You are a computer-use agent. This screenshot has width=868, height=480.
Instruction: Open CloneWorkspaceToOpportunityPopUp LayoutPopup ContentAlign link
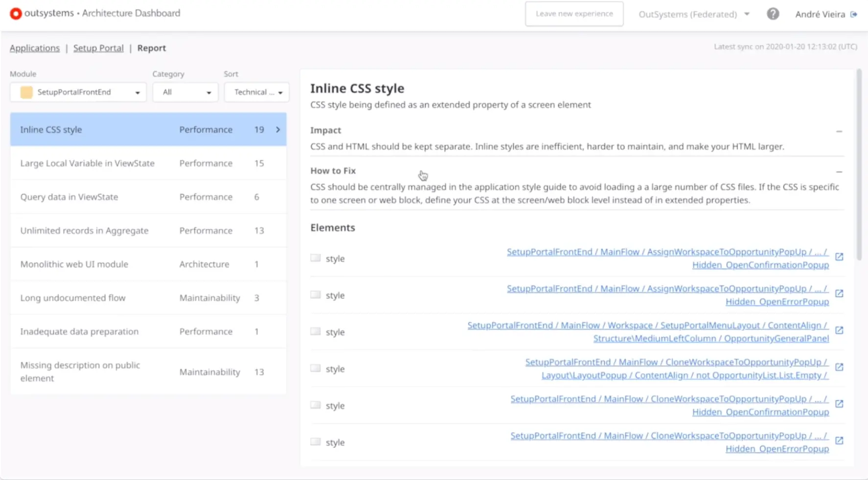pyautogui.click(x=677, y=369)
